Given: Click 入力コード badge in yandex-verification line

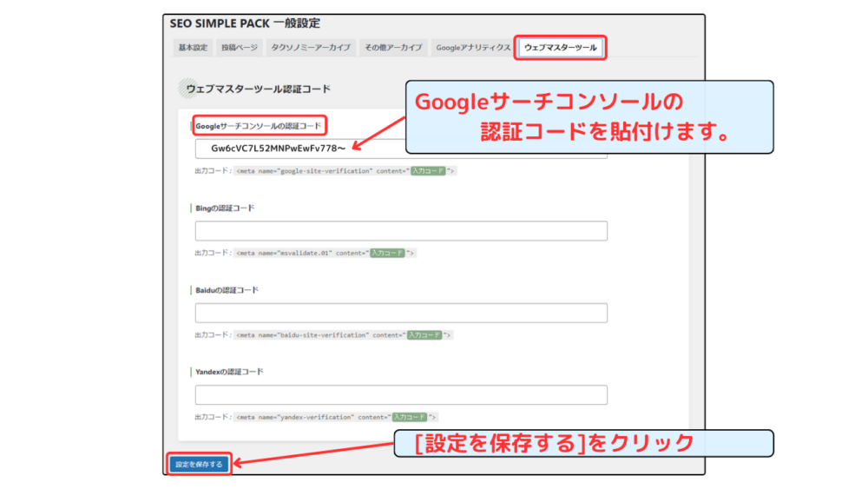Looking at the screenshot, I should (x=409, y=417).
